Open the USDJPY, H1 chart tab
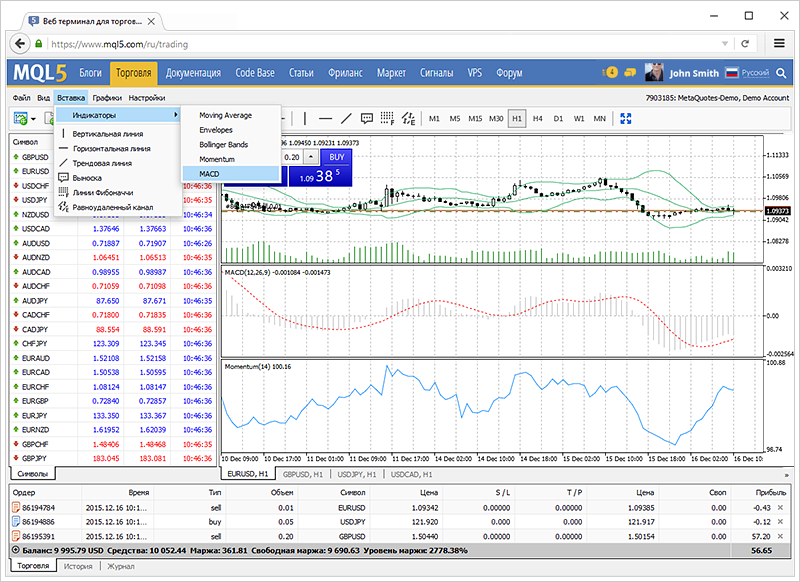The width and height of the screenshot is (800, 582). tap(355, 474)
